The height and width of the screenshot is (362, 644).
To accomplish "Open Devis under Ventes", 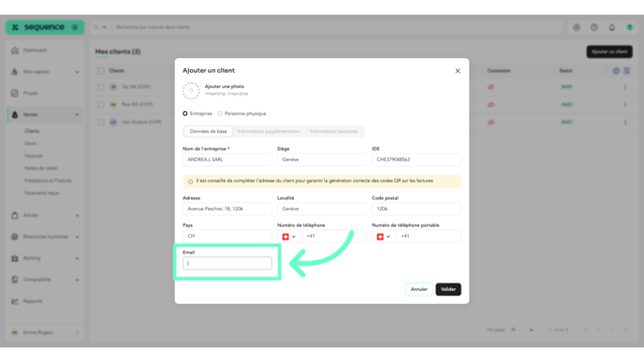I will pos(30,143).
